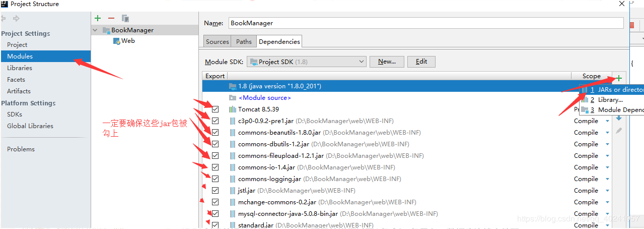This screenshot has width=644, height=229.
Task: Click the pencil edit dependency icon
Action: tap(619, 130)
